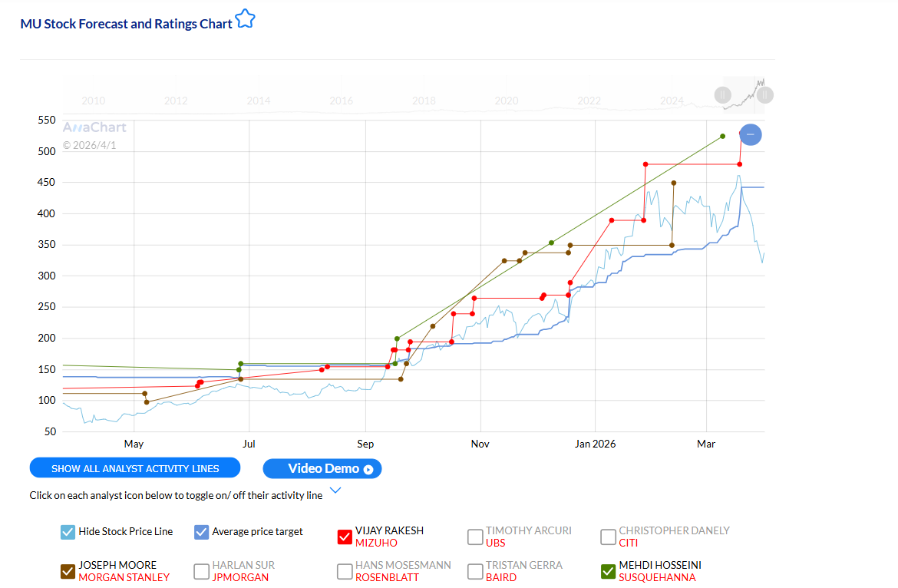Toggle Hans Mosesmann Rosenblatt activity line on
The height and width of the screenshot is (588, 898).
pos(345,571)
